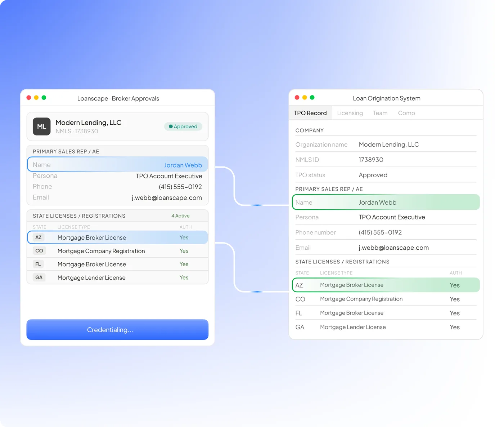
Task: Click AZ "Mortgage Broker License" in Loan Origination System
Action: point(352,285)
